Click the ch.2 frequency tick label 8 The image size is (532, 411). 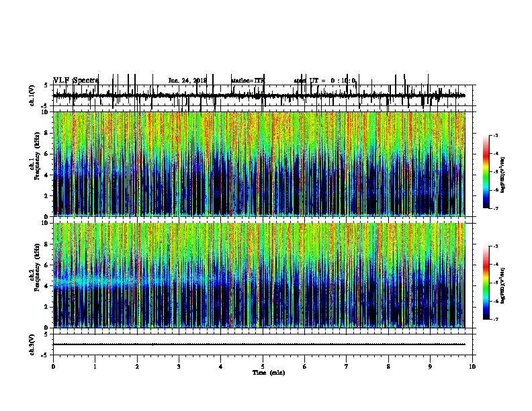pos(47,244)
